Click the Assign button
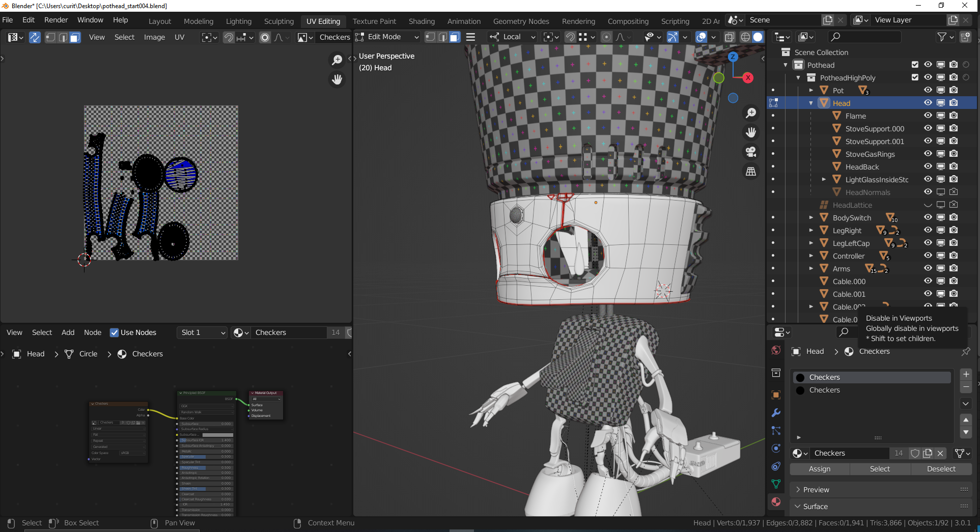Screen dimensions: 980x532 (x=819, y=469)
